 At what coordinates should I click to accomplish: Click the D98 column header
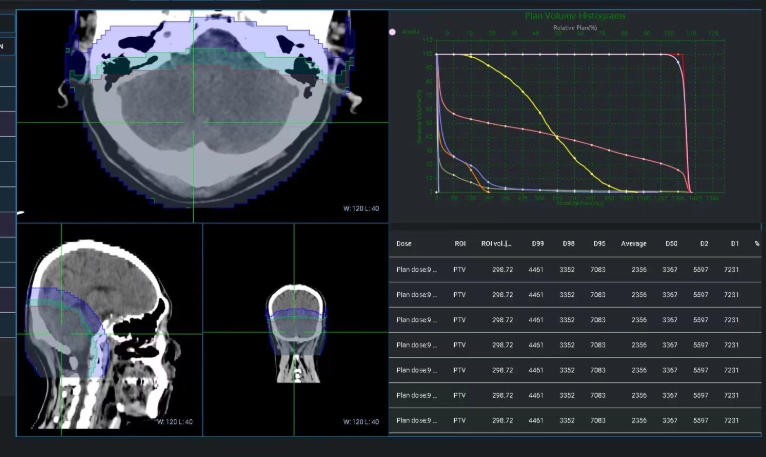568,243
